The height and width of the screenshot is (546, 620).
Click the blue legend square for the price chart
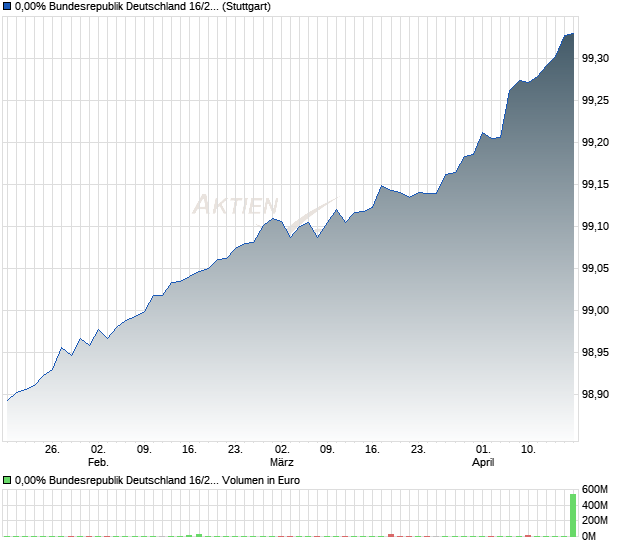pyautogui.click(x=7, y=6)
